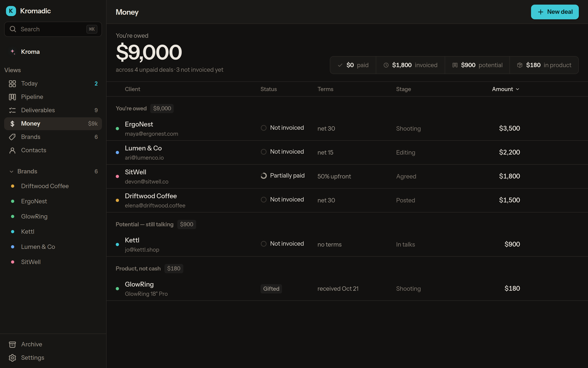
Task: Click the invoiced clock icon
Action: pos(386,65)
